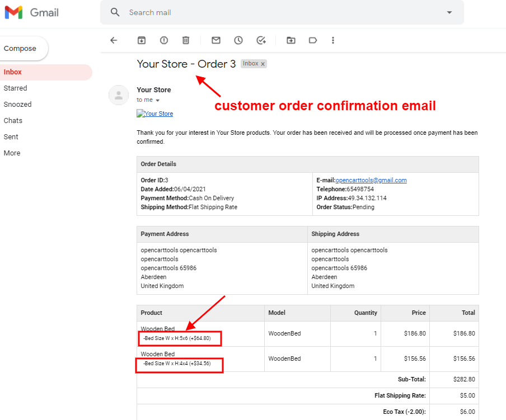
Task: Click into the Search mail field
Action: (280, 12)
